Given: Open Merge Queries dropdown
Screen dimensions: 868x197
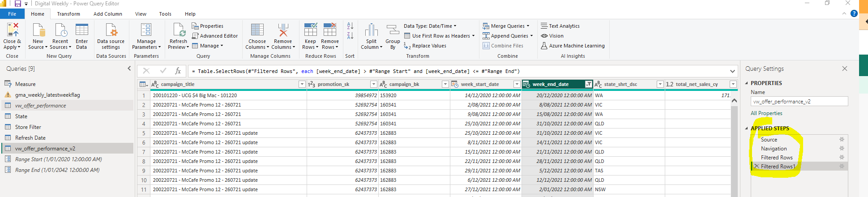Looking at the screenshot, I should coord(506,26).
